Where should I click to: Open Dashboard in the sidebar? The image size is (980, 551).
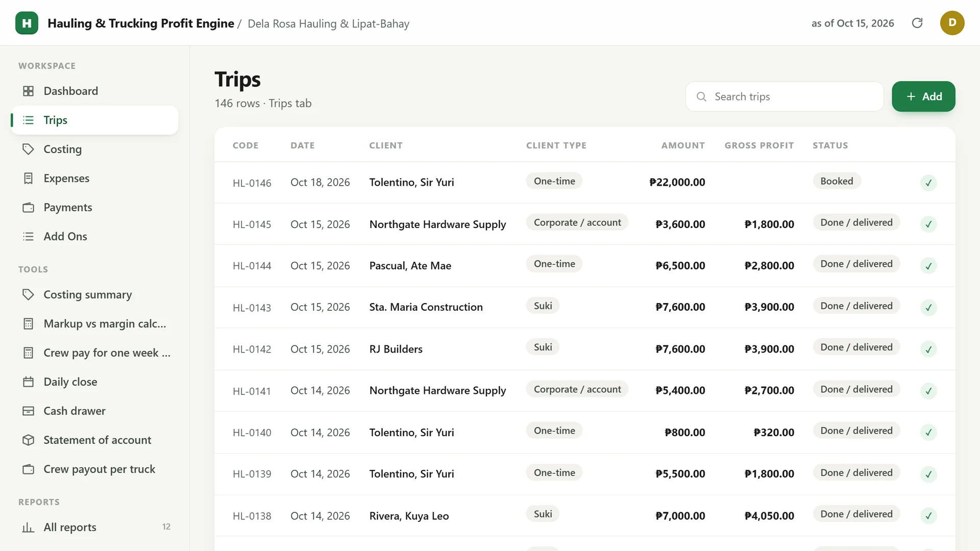click(x=94, y=91)
